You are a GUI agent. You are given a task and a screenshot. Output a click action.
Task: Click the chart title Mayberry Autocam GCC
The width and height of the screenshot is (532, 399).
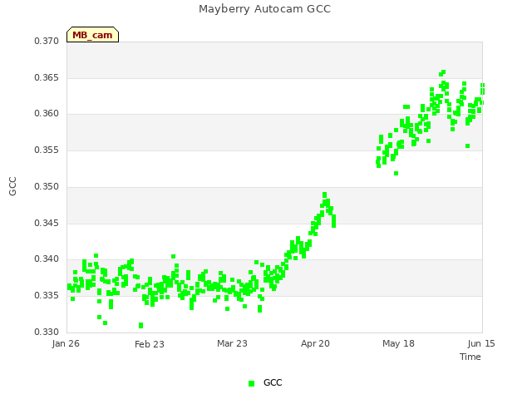[x=264, y=9]
